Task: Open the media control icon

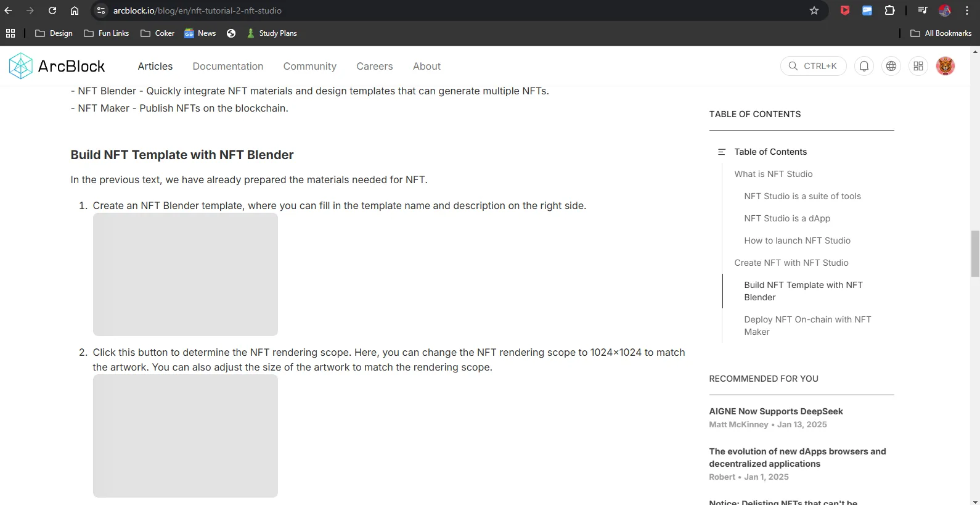Action: tap(923, 10)
